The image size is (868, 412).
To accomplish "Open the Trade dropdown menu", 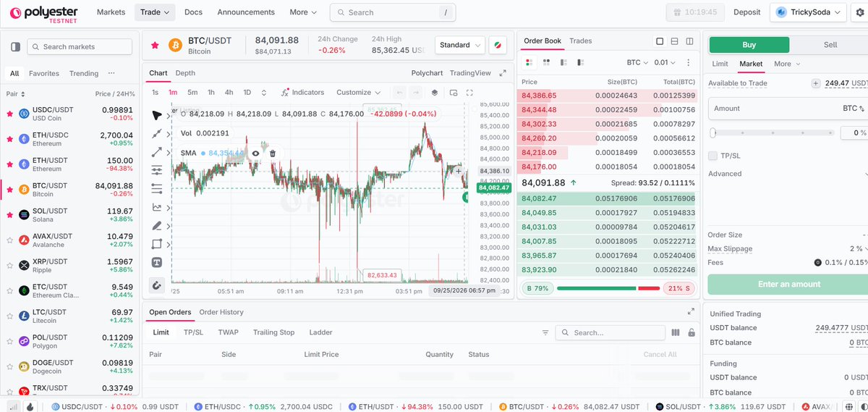I will click(156, 12).
